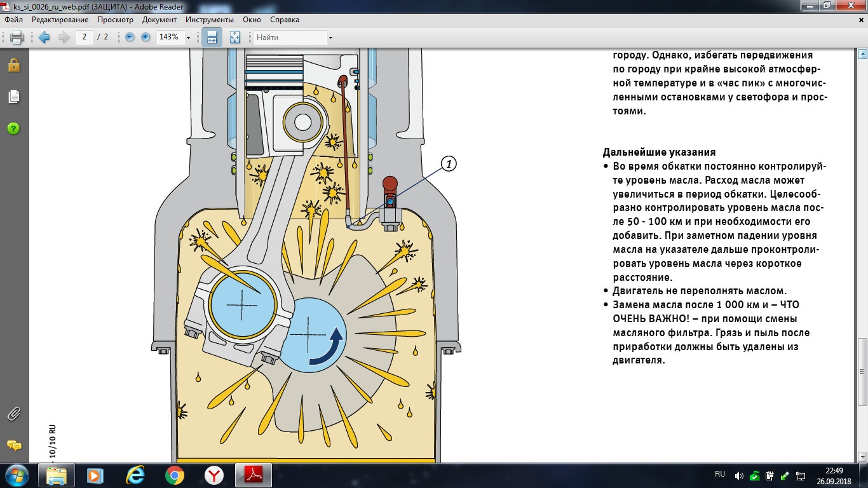The width and height of the screenshot is (868, 488).
Task: Launch Windows Media Player from taskbar
Action: tap(96, 475)
